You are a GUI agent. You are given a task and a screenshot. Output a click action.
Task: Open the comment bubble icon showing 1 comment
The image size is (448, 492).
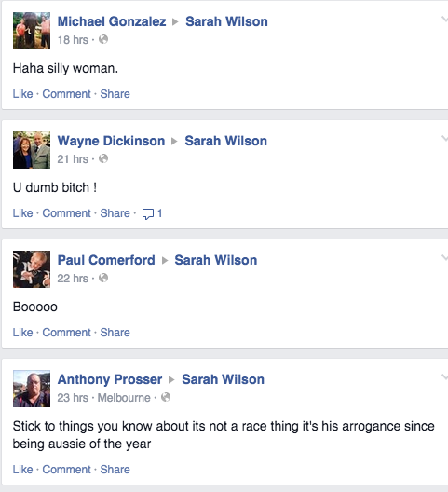coord(152,213)
